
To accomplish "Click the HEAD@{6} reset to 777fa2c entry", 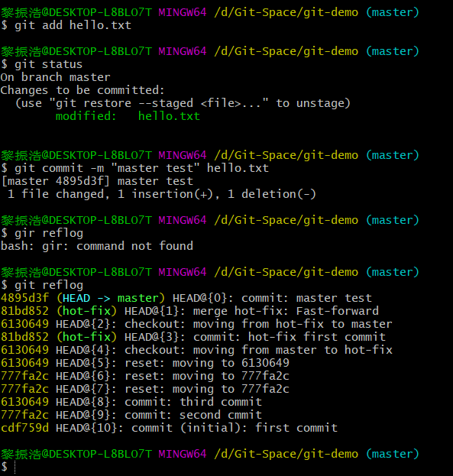I will pyautogui.click(x=145, y=377).
